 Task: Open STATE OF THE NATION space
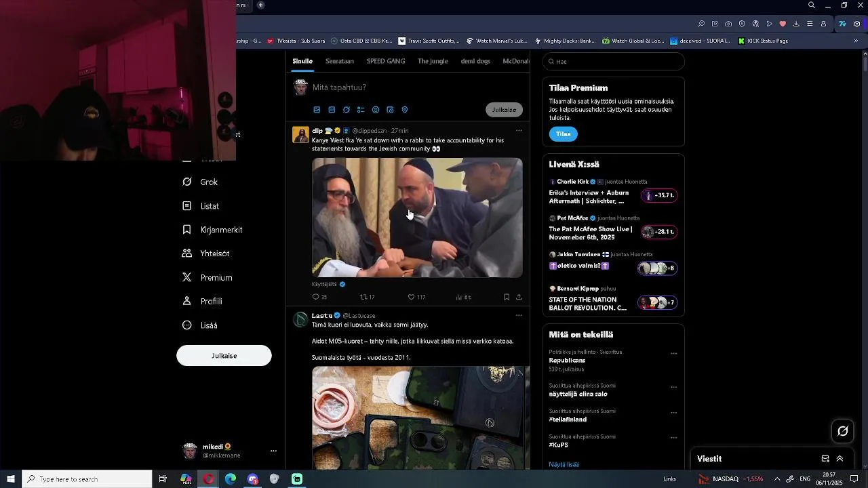(613, 299)
